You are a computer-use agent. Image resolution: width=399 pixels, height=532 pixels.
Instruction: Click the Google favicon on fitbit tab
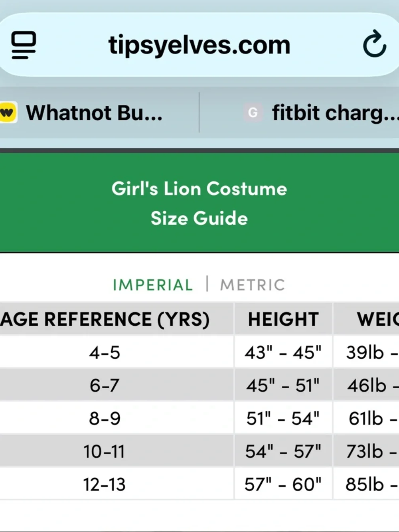point(253,113)
